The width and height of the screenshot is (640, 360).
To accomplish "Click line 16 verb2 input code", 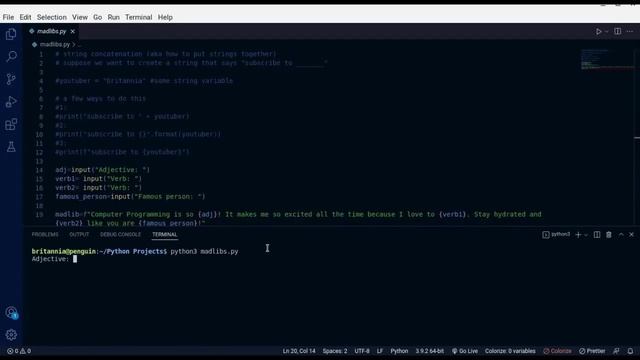I will coord(98,188).
